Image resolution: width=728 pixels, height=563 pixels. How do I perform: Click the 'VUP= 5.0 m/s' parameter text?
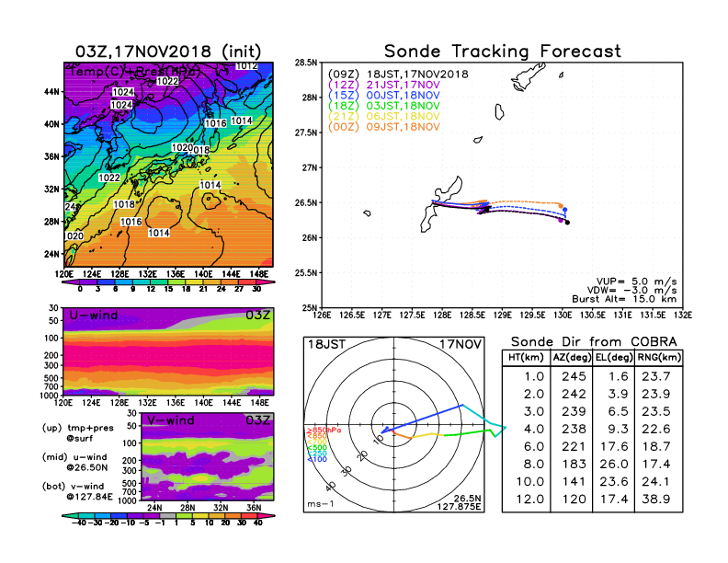pyautogui.click(x=636, y=281)
